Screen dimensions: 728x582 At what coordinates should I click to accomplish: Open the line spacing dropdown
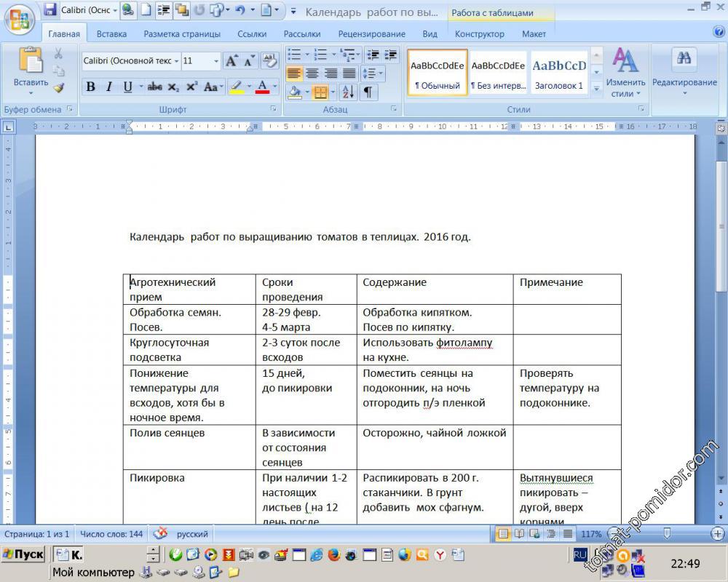(373, 73)
